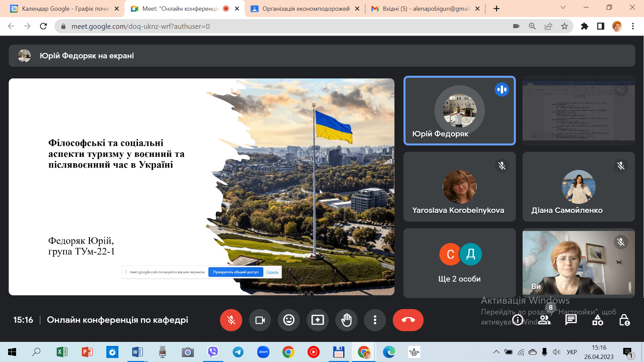Leave the call with red hang-up button
The width and height of the screenshot is (644, 362).
(408, 320)
